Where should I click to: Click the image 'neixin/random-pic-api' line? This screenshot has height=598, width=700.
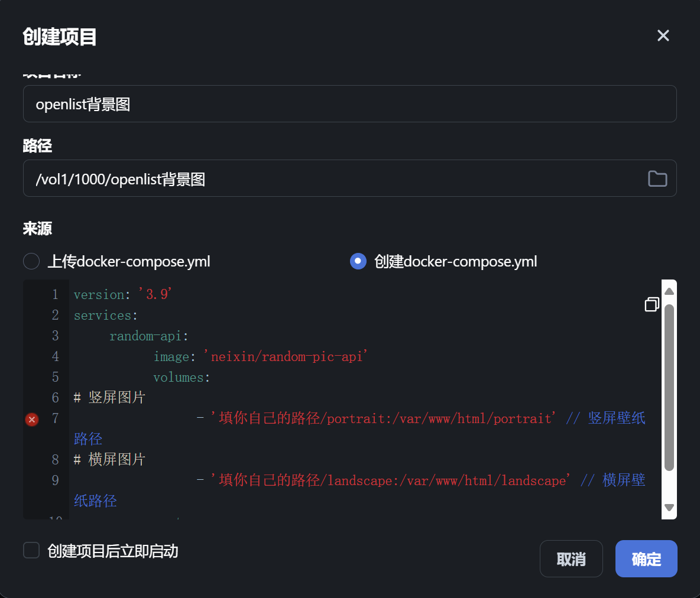tap(261, 356)
